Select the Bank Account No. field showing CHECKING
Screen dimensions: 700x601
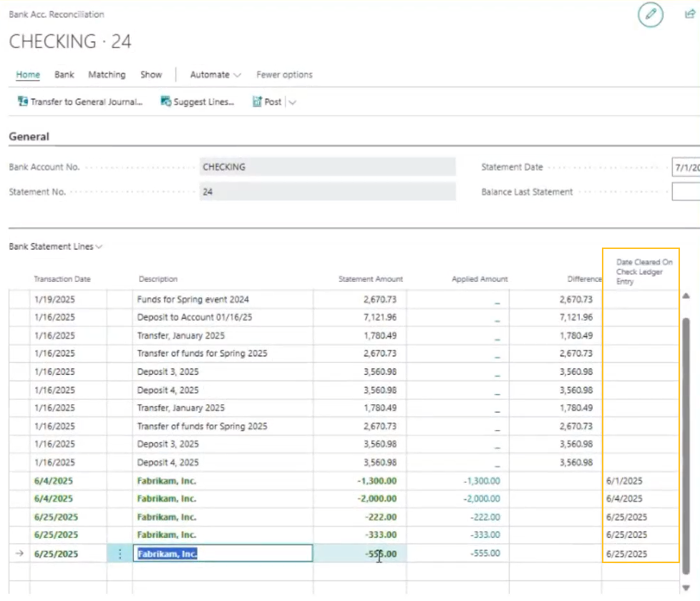(328, 167)
